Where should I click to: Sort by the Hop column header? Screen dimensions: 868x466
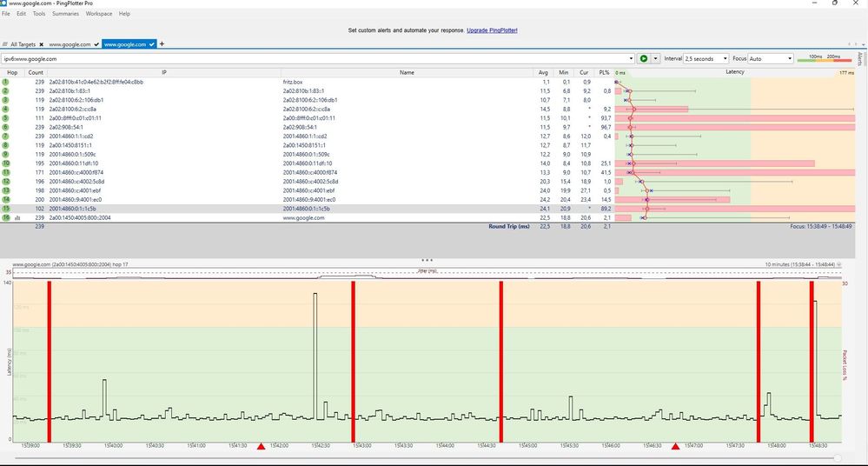12,72
